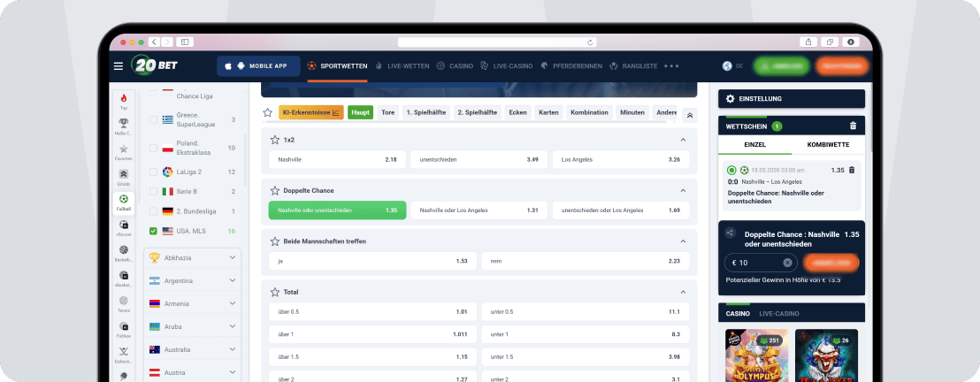Image resolution: width=980 pixels, height=382 pixels.
Task: Expand the Argentina country list
Action: (193, 280)
